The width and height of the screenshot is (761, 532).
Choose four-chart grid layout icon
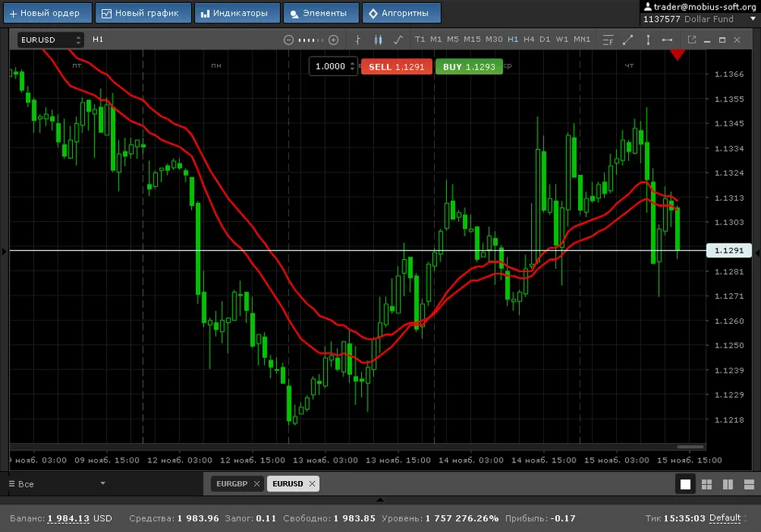pyautogui.click(x=707, y=484)
